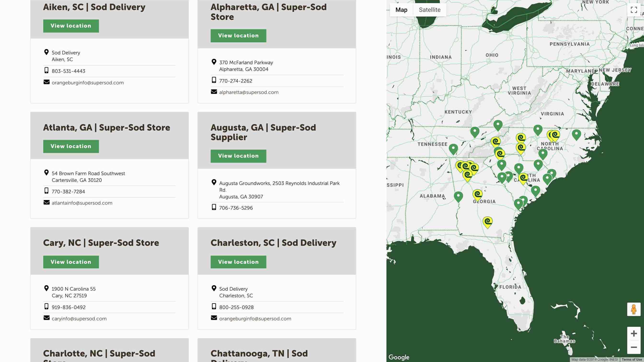Click the pin icon beside 370 McFarland Parkway
Viewport: 644px width, 362px height.
click(214, 62)
